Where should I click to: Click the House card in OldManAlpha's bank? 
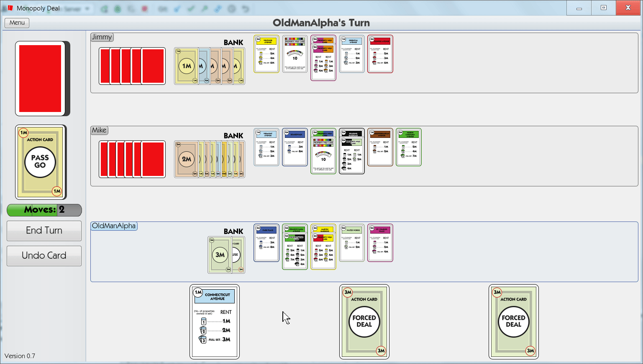pos(239,255)
